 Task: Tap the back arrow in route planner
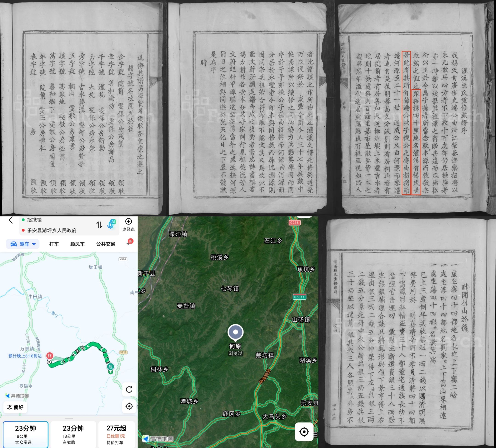[11, 220]
